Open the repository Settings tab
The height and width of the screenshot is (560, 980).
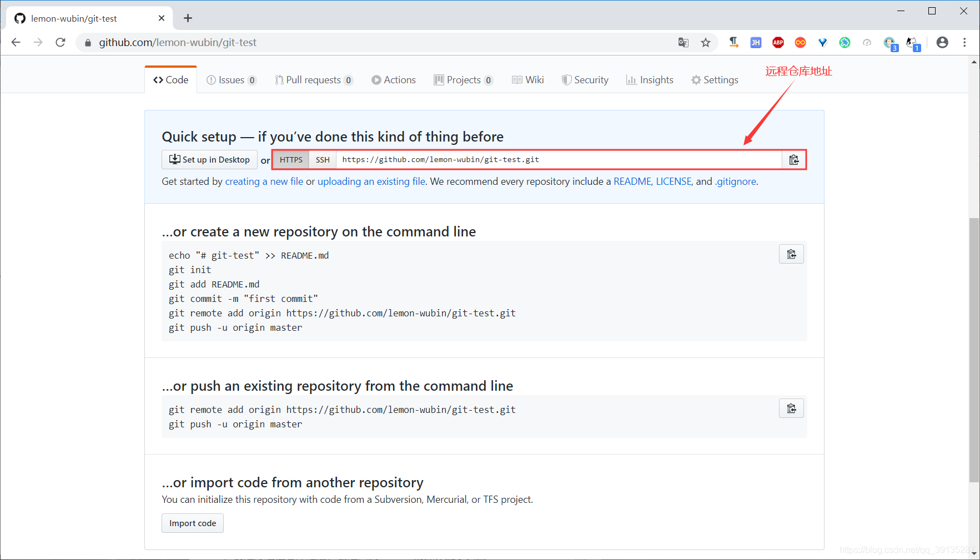click(715, 80)
